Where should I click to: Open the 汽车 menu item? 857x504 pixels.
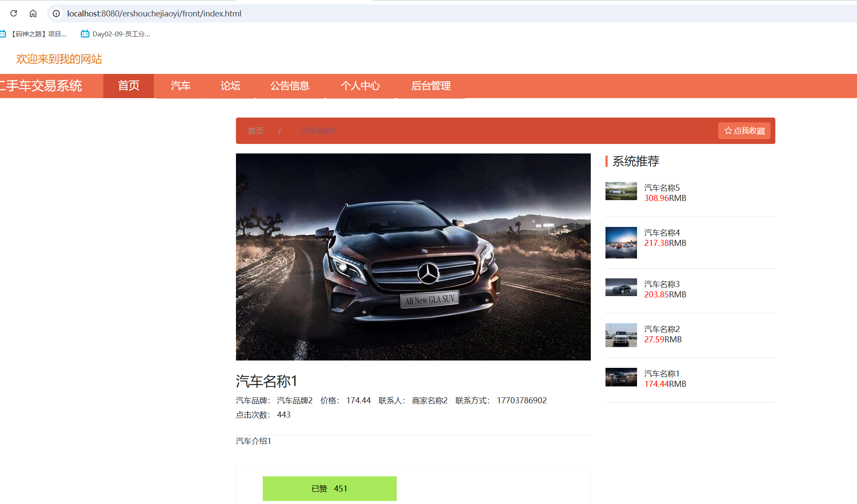coord(181,86)
